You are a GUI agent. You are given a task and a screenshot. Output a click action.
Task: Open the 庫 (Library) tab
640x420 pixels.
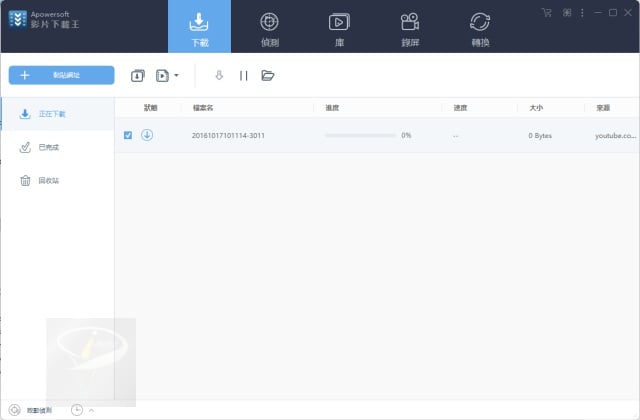(x=339, y=29)
